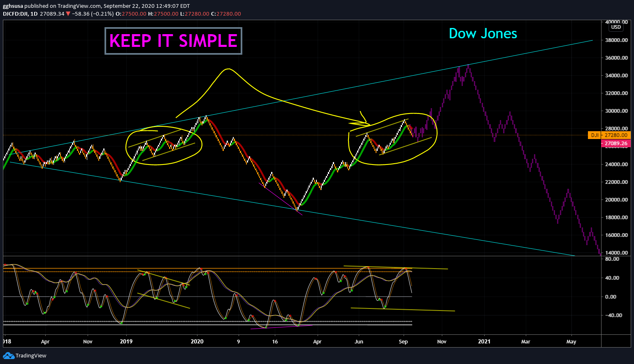Select the DJCFD:DJI symbol label
Viewport: 634px width, 364px height.
[16, 14]
